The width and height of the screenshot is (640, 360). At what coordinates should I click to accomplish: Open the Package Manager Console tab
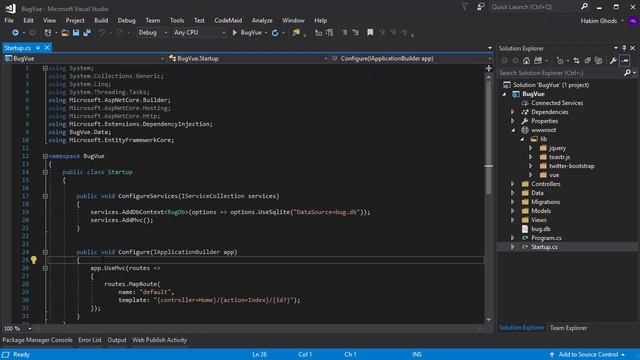pos(38,340)
